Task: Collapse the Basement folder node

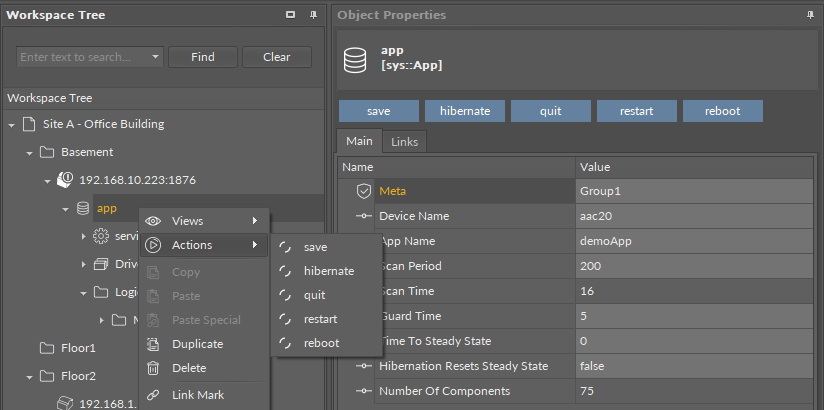Action: 30,153
